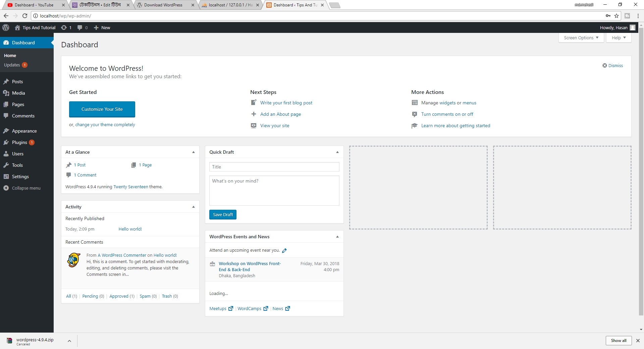This screenshot has height=349, width=644.
Task: Expand Screen Options dropdown
Action: pyautogui.click(x=581, y=38)
